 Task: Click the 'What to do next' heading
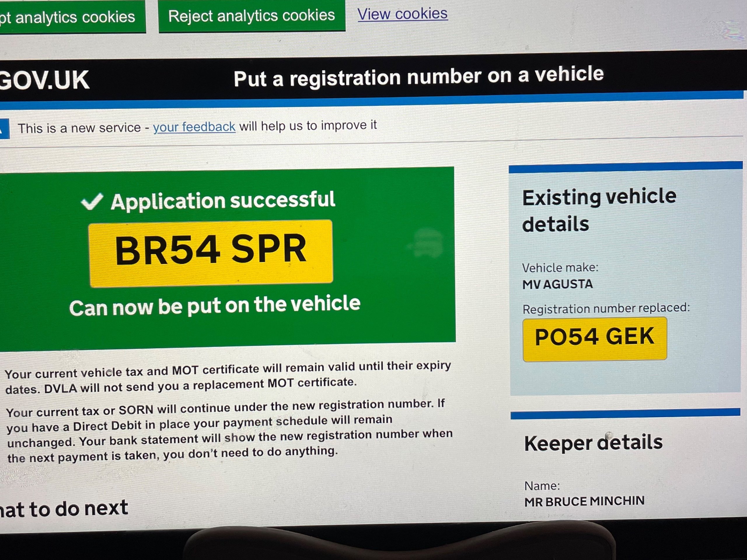[64, 509]
